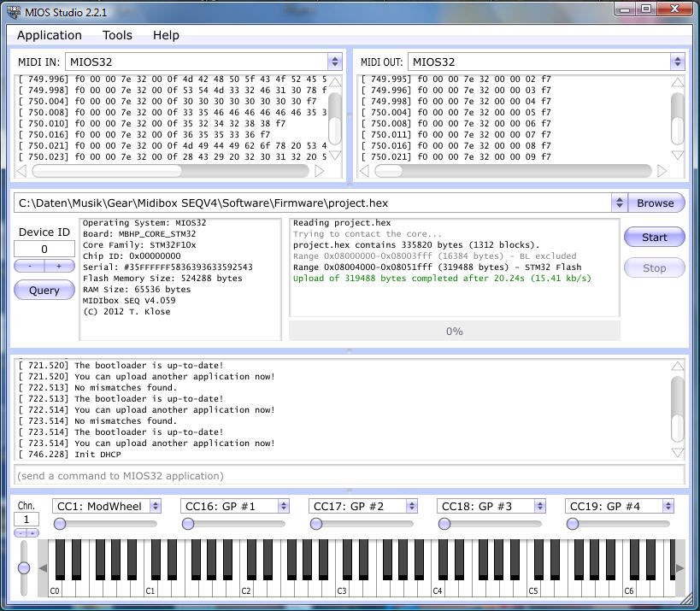Click the MIOS Studio title bar icon
This screenshot has height=611, width=700.
point(14,12)
